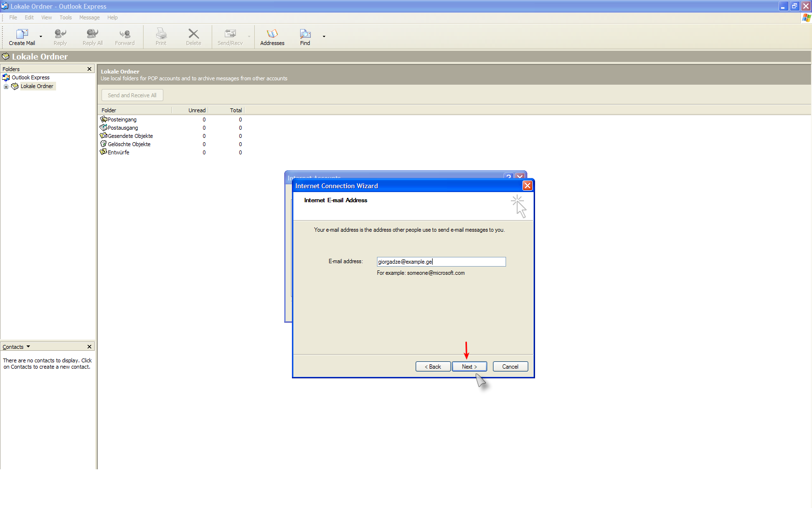812x508 pixels.
Task: Open the Gesendete Objekte folder
Action: (130, 136)
